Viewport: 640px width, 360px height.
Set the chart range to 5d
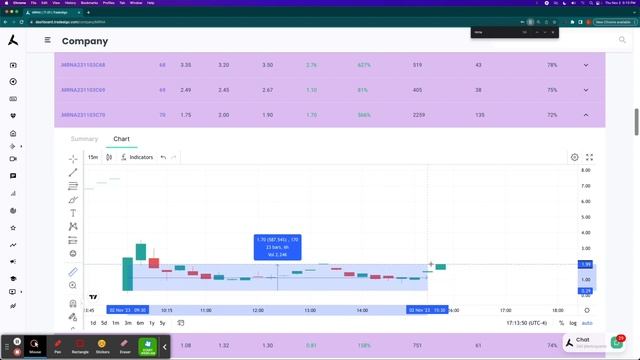click(104, 323)
